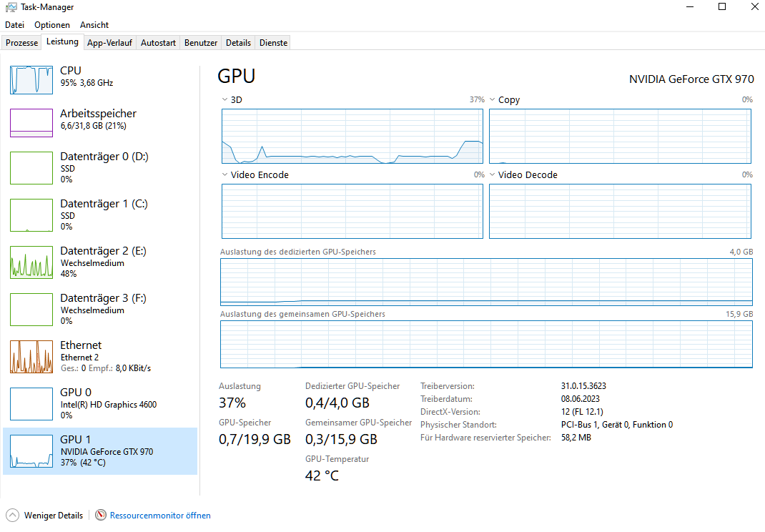Open the Ansicht menu

coord(94,25)
